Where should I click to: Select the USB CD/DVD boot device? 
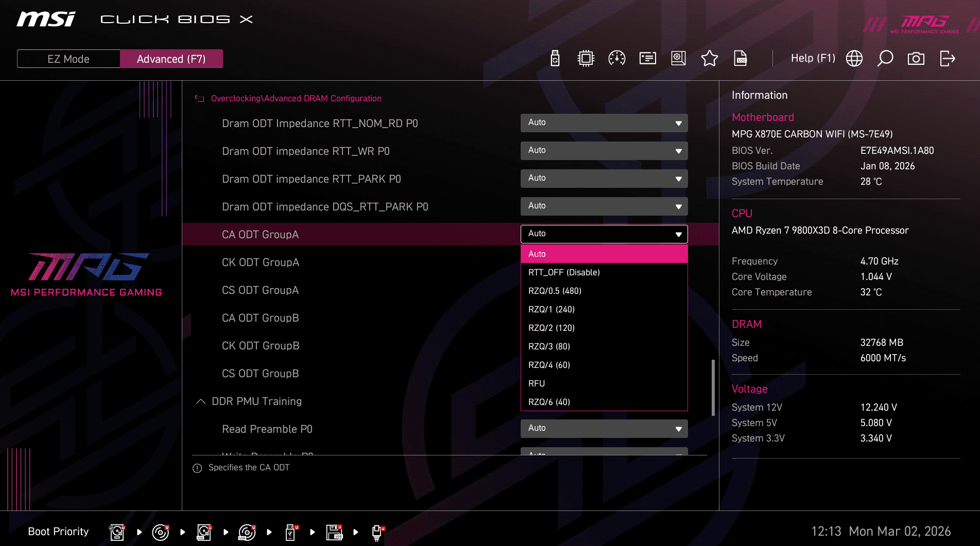[x=247, y=532]
